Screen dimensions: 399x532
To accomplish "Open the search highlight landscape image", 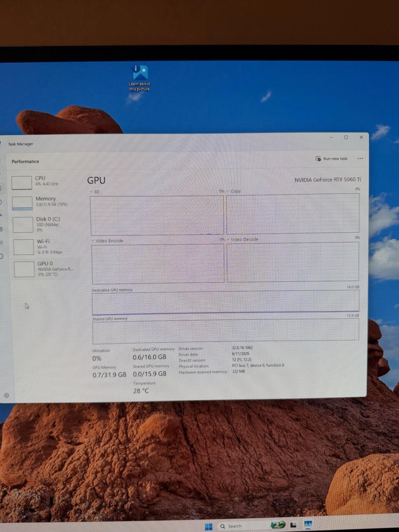I will pos(278,525).
